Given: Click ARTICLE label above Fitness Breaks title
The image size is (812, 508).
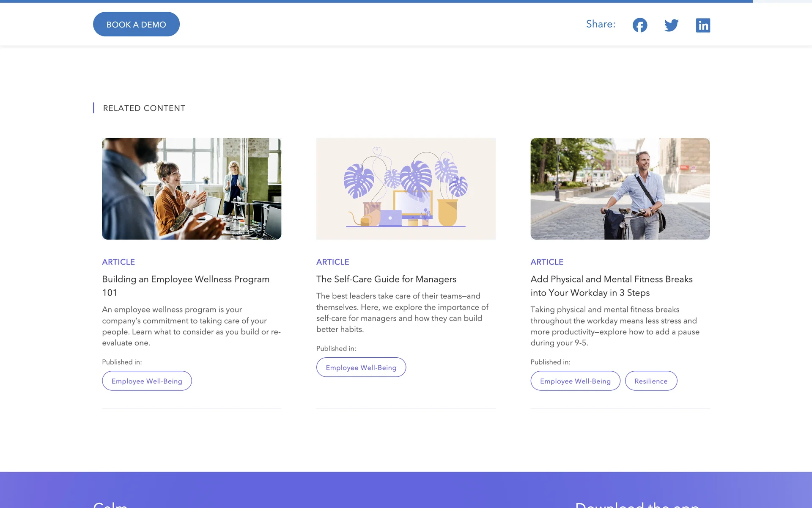Looking at the screenshot, I should (x=547, y=262).
